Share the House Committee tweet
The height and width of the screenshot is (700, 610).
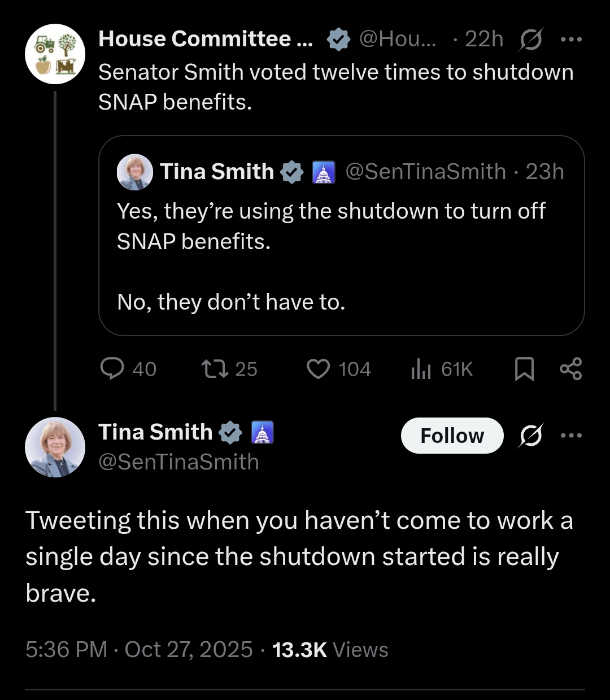pos(570,369)
